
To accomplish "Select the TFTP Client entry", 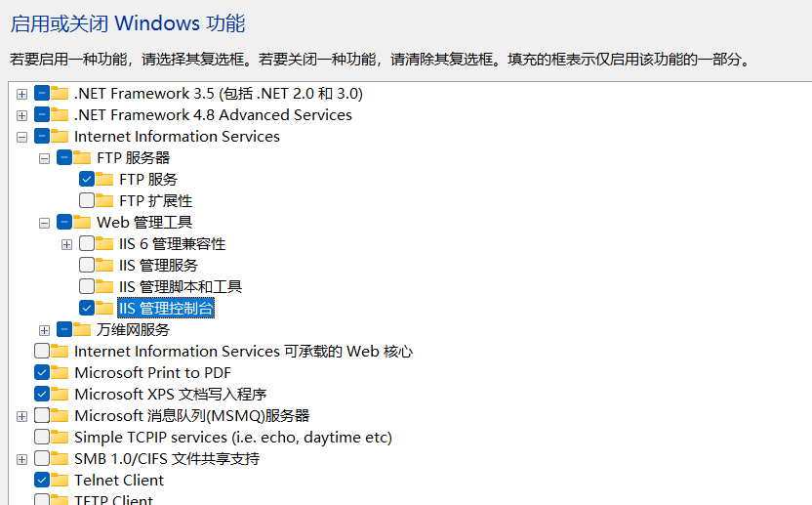I will [113, 500].
